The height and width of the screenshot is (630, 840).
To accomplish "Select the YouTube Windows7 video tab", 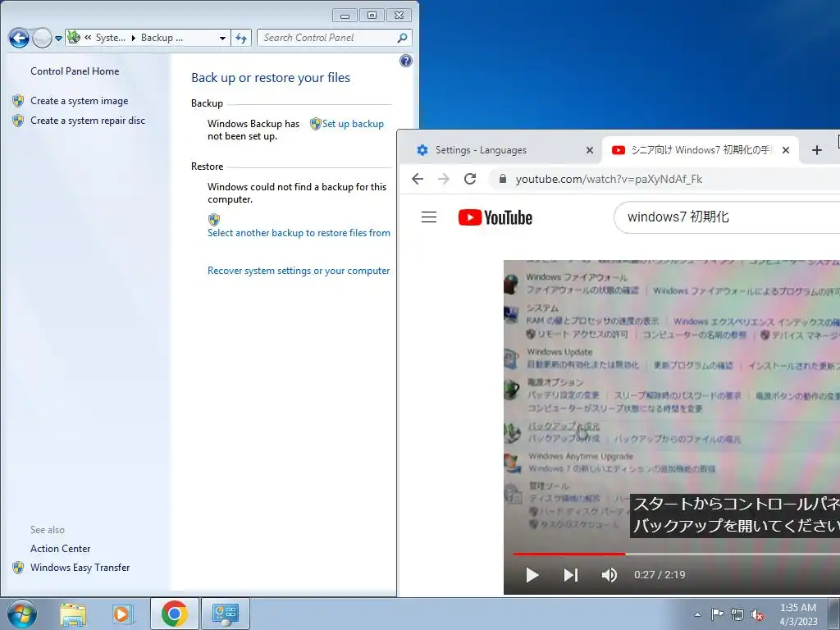I will (701, 150).
